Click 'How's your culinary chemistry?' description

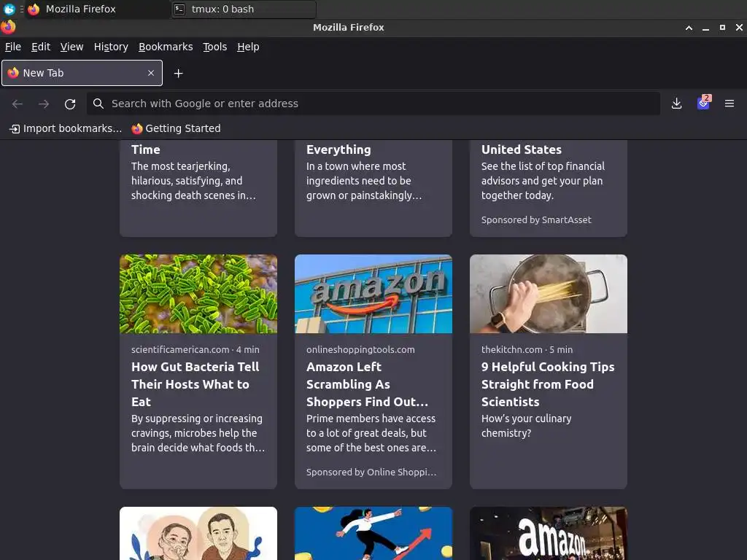tap(527, 426)
